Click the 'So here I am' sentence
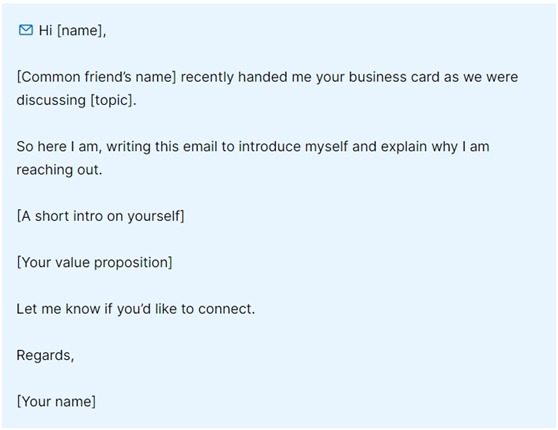558x430 pixels. click(x=253, y=158)
